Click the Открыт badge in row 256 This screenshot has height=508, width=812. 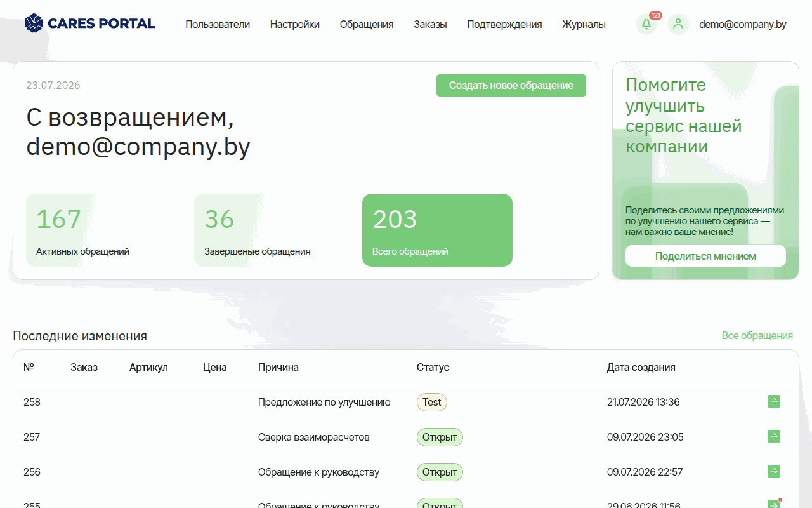(x=440, y=472)
